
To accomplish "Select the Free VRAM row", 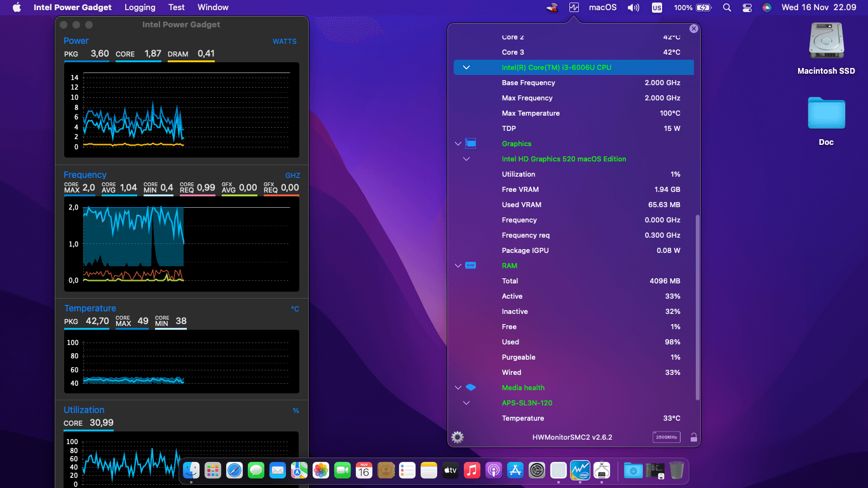I will (x=574, y=189).
